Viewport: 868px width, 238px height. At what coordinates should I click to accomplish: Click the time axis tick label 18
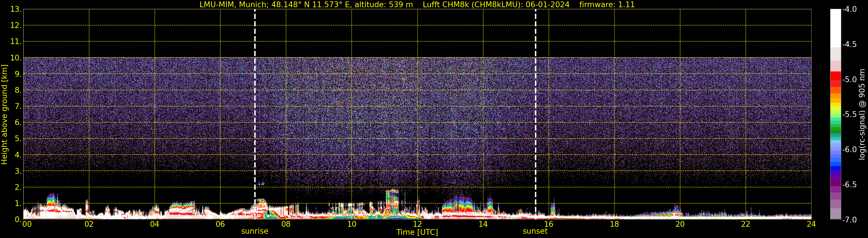coord(615,224)
